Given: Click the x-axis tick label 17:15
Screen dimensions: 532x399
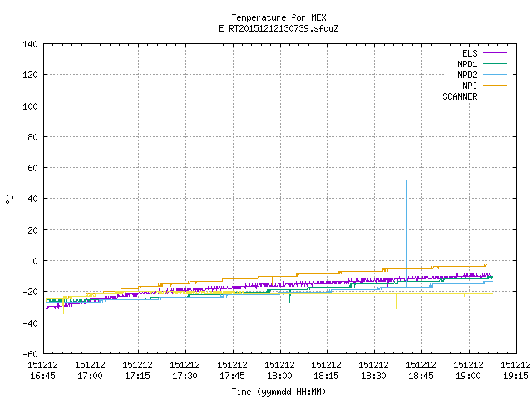Looking at the screenshot, I should click(137, 376).
